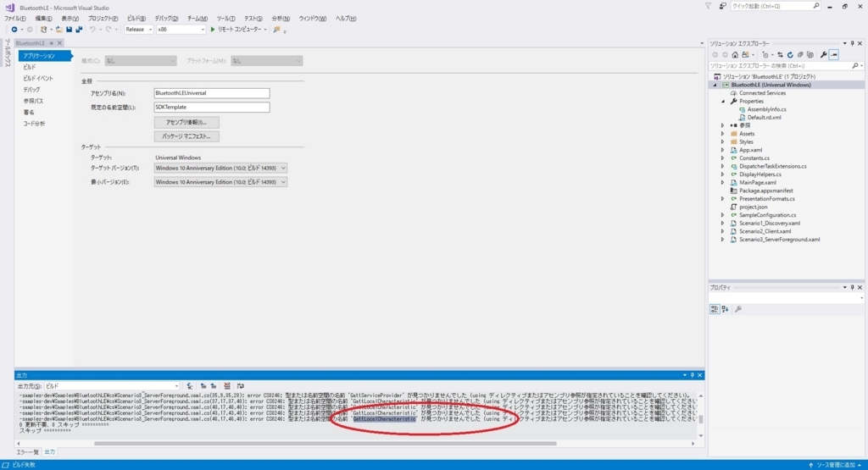The image size is (868, 470).
Task: Click the Open File folder icon
Action: [58, 30]
